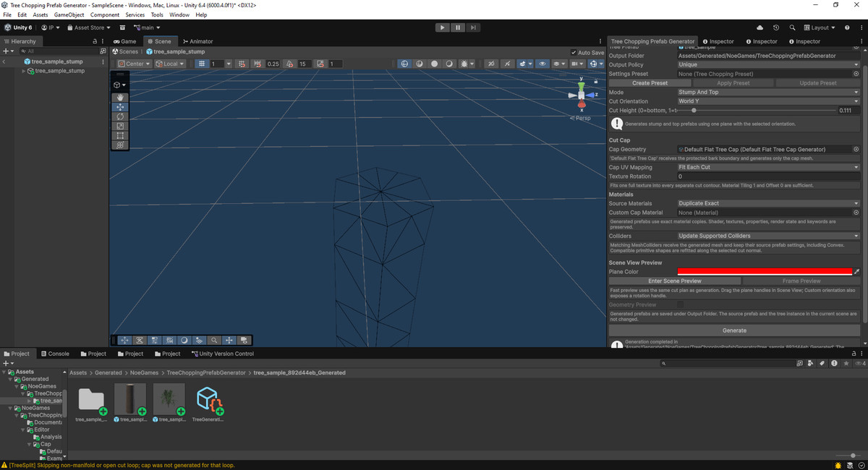This screenshot has width=868, height=470.
Task: Open the Component menu
Action: click(105, 14)
